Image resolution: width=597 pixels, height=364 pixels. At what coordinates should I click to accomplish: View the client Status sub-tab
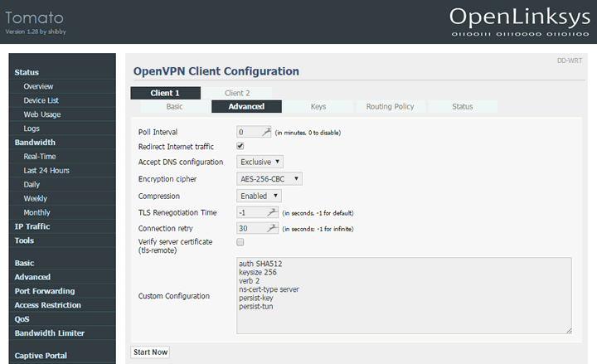pyautogui.click(x=462, y=107)
